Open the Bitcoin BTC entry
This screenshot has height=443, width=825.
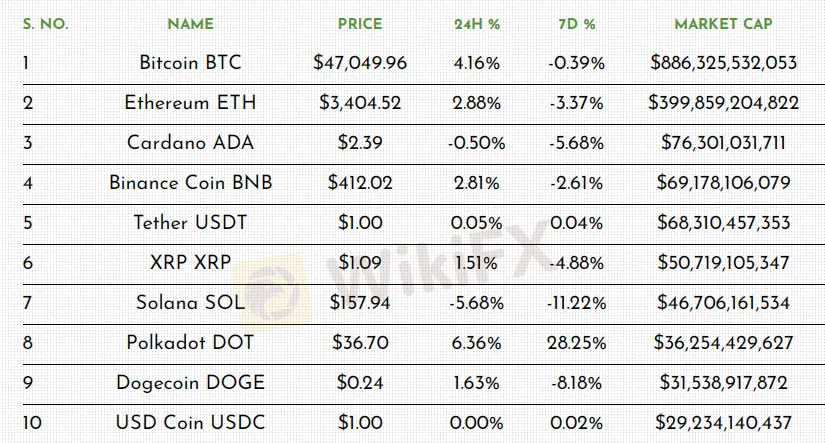pyautogui.click(x=190, y=63)
